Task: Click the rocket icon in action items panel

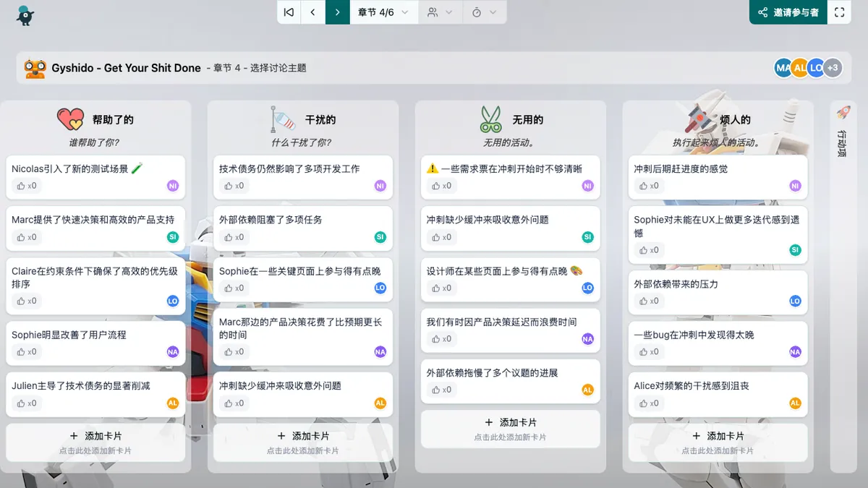Action: point(843,113)
